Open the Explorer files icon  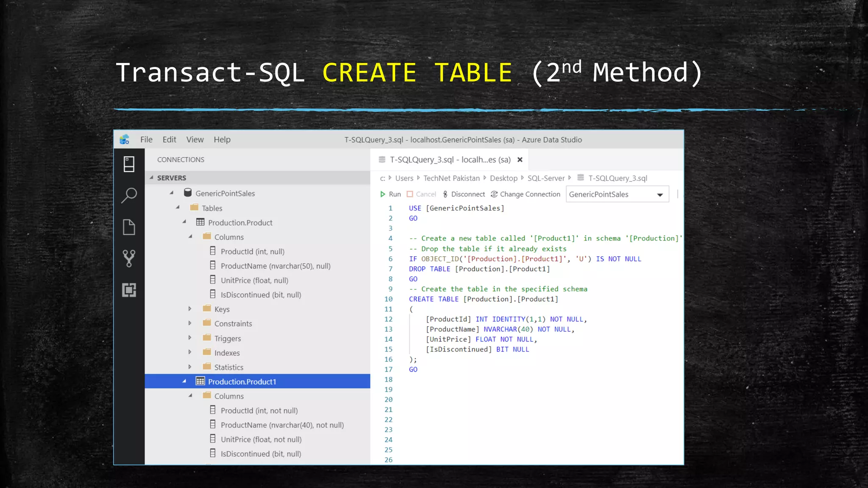[x=129, y=227]
